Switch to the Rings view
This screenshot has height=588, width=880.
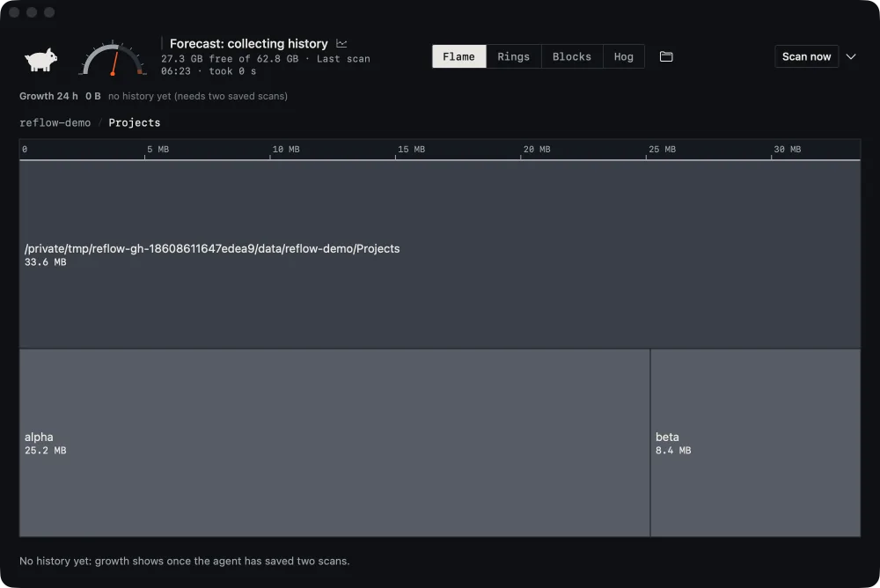[514, 56]
